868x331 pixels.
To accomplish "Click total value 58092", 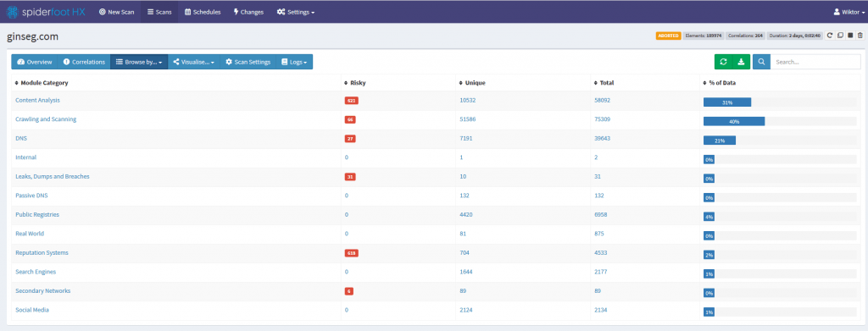I will point(603,100).
